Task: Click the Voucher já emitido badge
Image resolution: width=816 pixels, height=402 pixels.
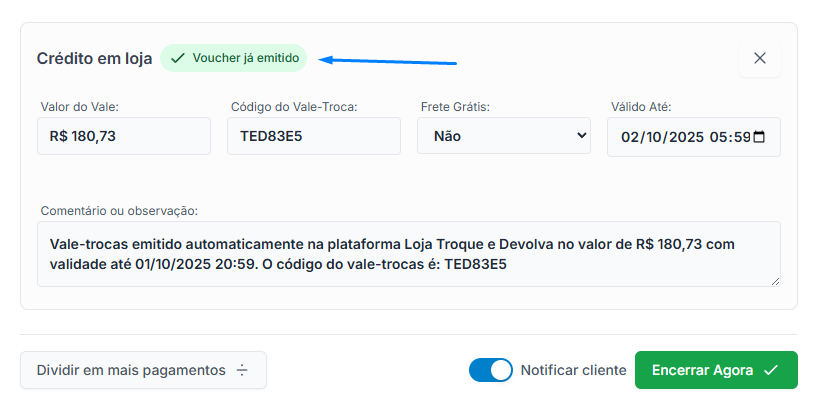Action: click(233, 58)
